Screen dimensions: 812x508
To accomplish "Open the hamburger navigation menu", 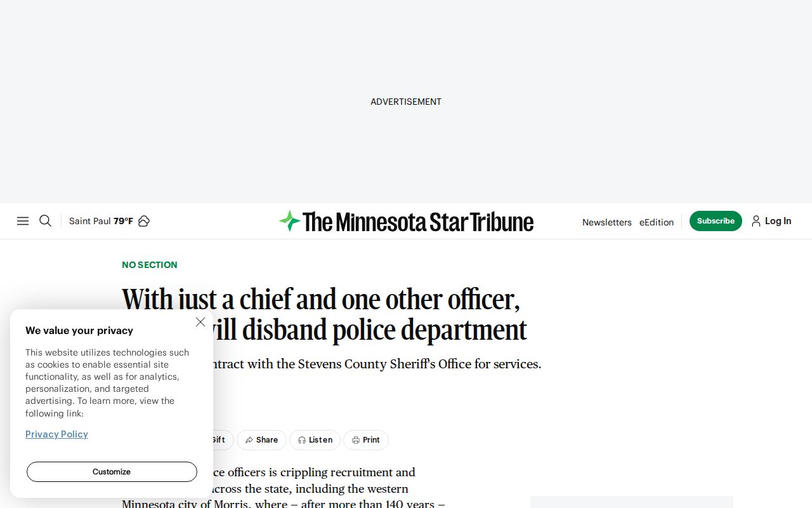I will pyautogui.click(x=23, y=221).
